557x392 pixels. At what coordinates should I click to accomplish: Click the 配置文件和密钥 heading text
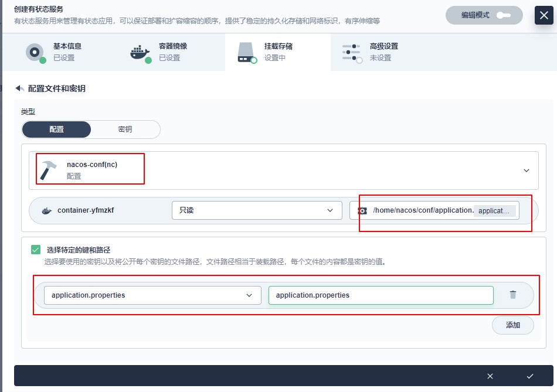pos(56,88)
